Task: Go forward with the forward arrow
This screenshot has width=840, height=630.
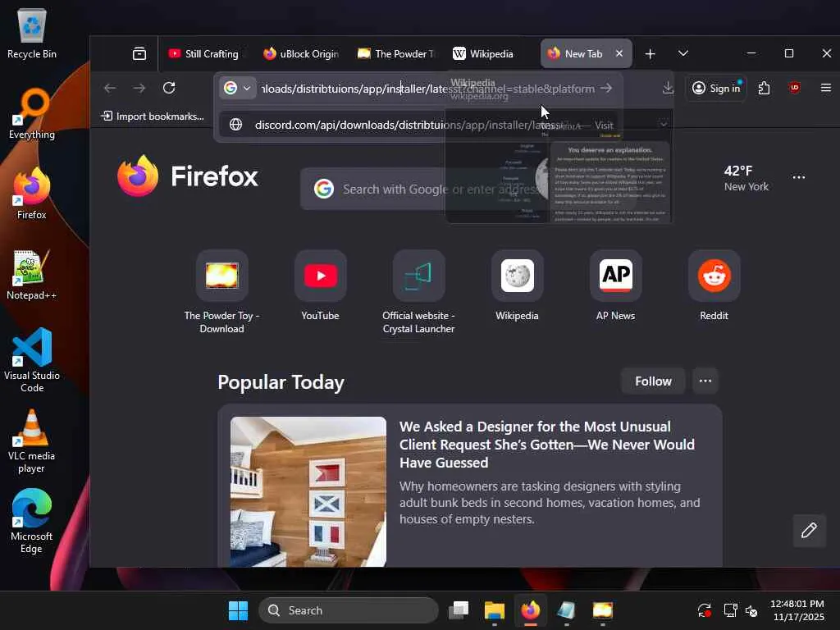Action: pos(139,88)
